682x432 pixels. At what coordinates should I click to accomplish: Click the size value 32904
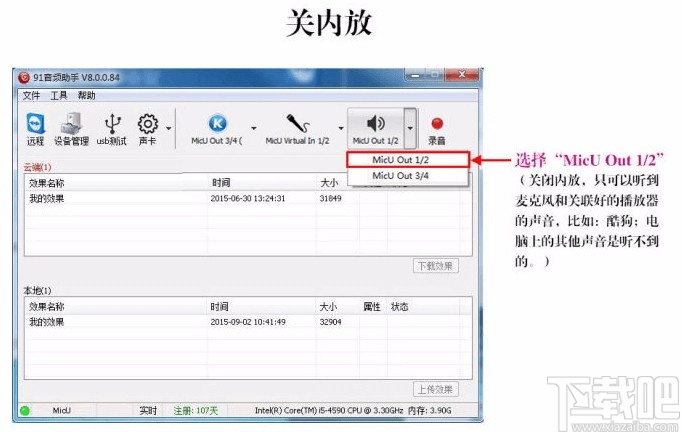point(331,322)
